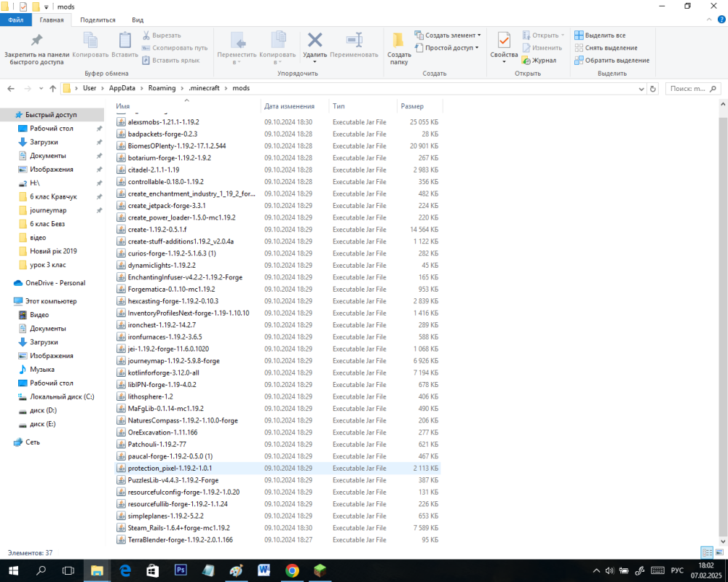Open the Help question mark icon
The image size is (728, 582).
coord(722,20)
